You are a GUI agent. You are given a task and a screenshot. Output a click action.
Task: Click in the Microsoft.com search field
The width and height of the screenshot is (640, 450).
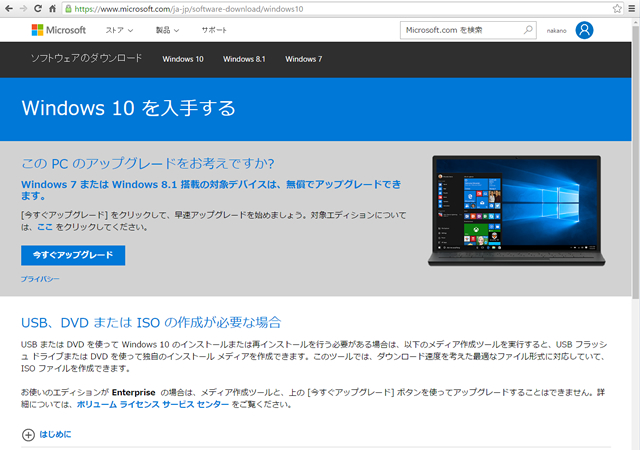coord(458,30)
